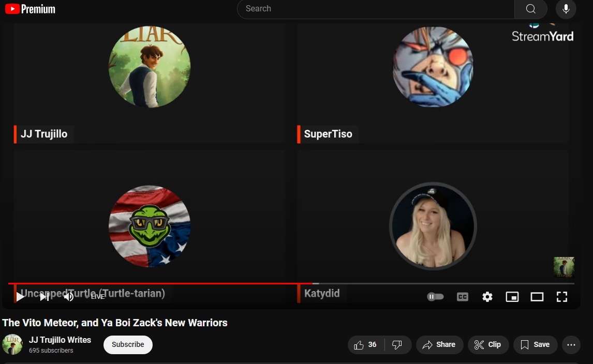Click the magnifying glass search button
The image size is (593, 364).
pos(530,9)
